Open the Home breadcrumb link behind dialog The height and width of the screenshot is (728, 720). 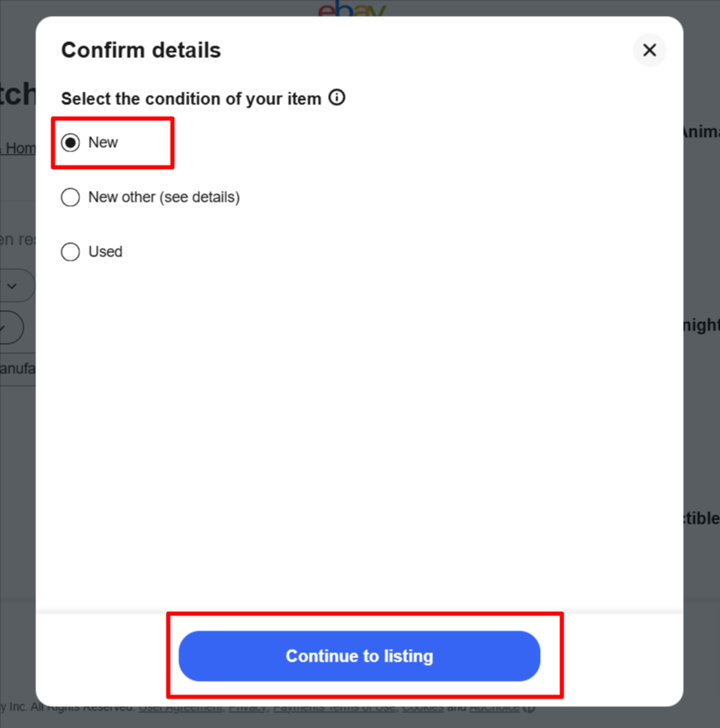20,148
